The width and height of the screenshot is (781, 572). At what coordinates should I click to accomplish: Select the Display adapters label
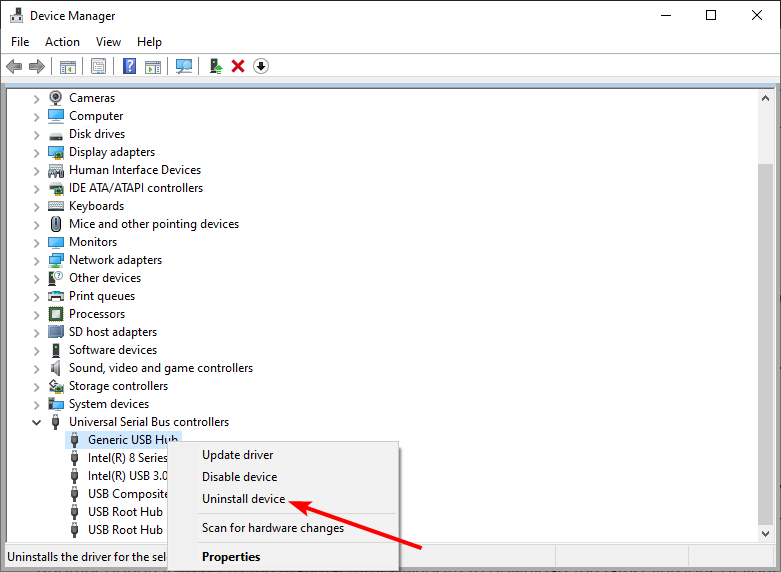(x=112, y=152)
